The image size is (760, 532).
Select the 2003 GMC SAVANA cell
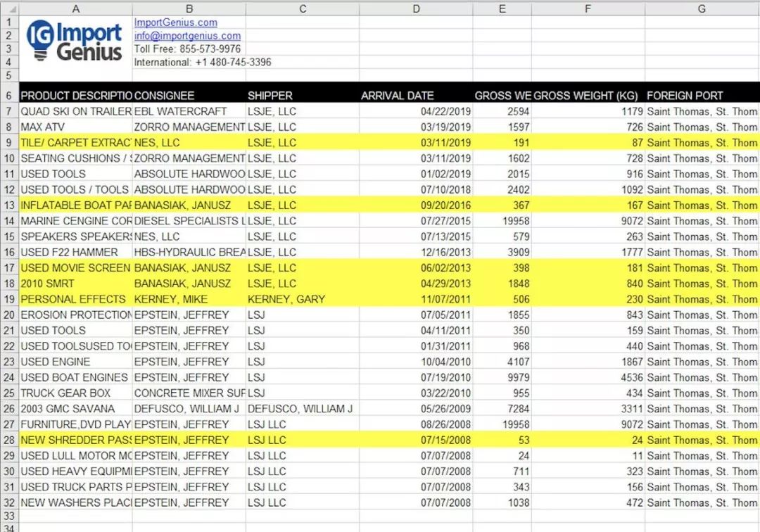75,408
